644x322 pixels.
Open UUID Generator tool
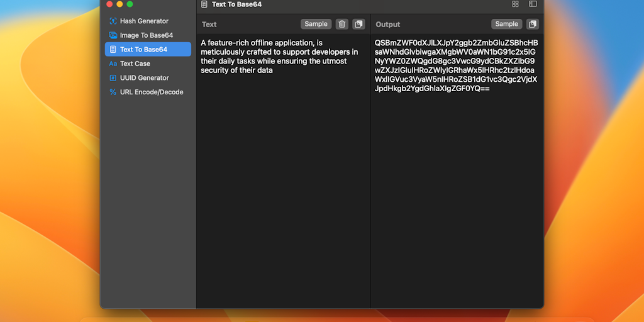point(148,77)
